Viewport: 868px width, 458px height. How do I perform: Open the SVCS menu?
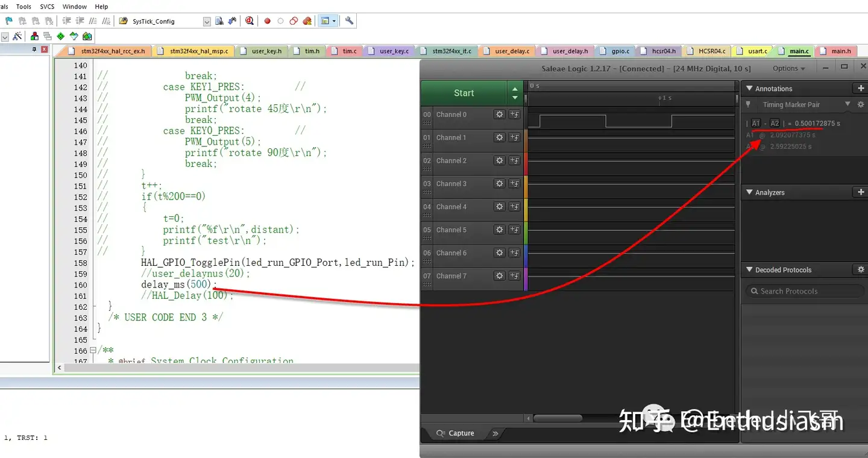(x=47, y=7)
